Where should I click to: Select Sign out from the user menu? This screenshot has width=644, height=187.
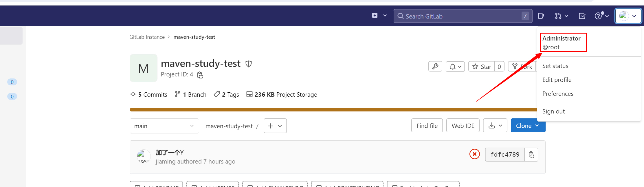pyautogui.click(x=553, y=111)
